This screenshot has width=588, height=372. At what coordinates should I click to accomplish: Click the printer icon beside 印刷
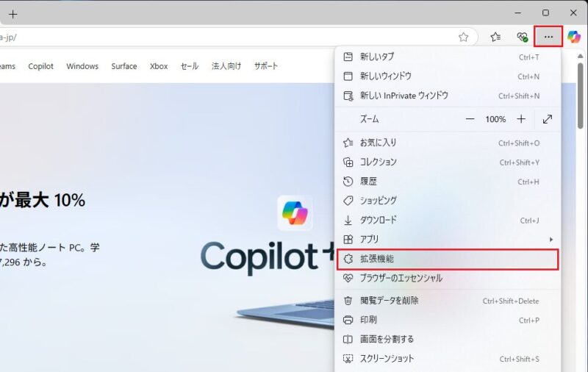348,320
